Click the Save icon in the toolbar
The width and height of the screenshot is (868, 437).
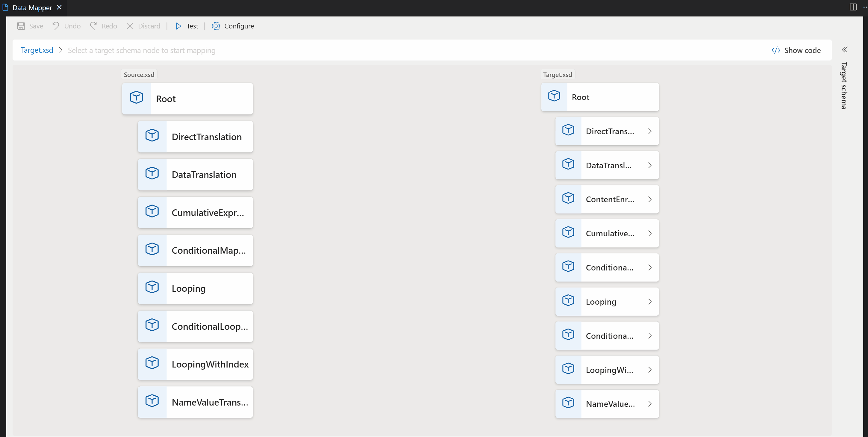(x=21, y=26)
